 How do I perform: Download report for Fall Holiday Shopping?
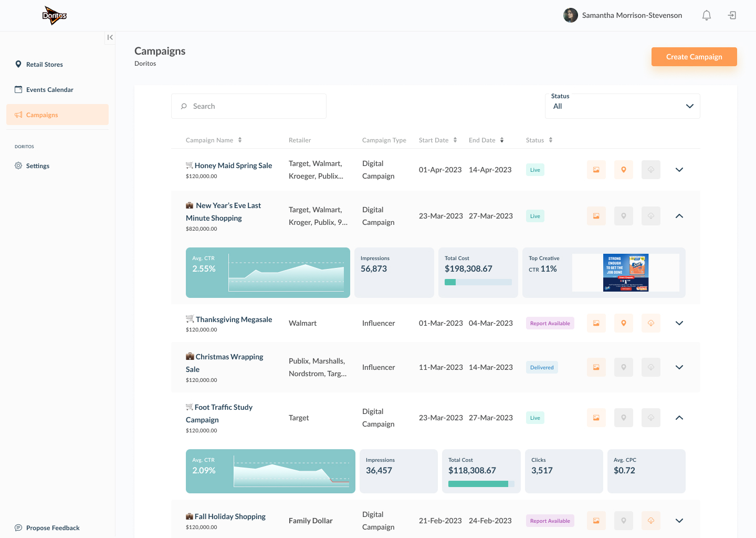(x=651, y=521)
